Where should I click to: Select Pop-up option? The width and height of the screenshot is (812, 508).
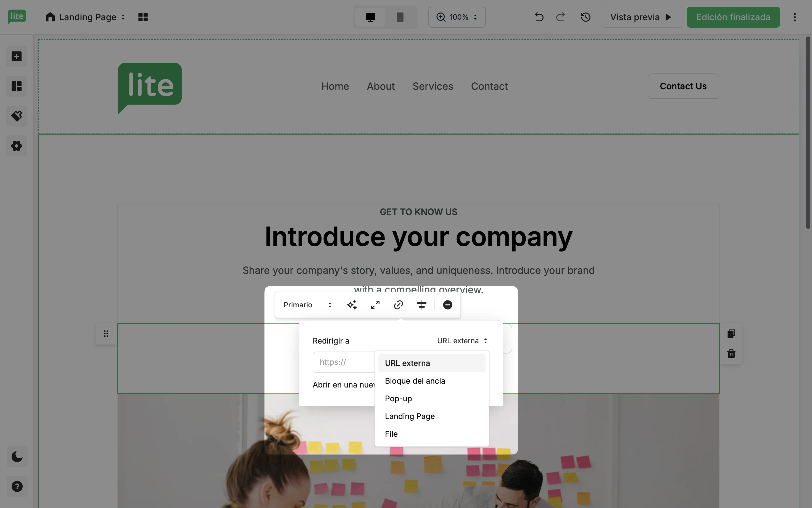pyautogui.click(x=432, y=399)
